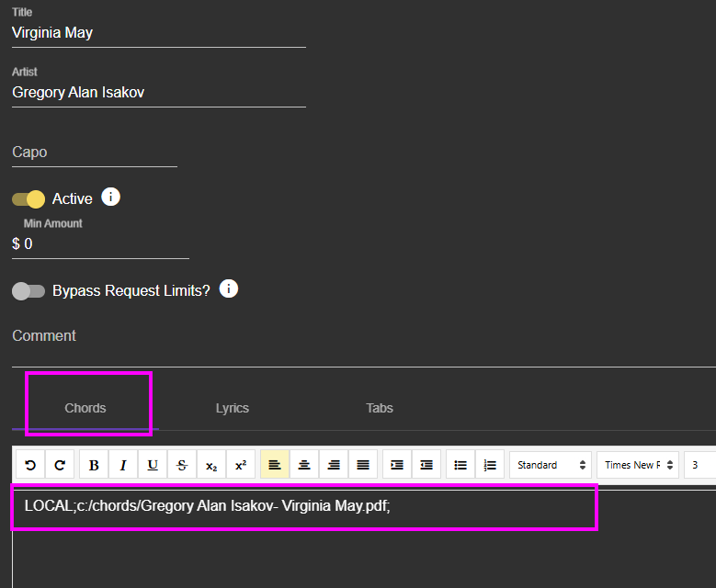This screenshot has height=588, width=716.
Task: Toggle italic formatting
Action: 123,465
